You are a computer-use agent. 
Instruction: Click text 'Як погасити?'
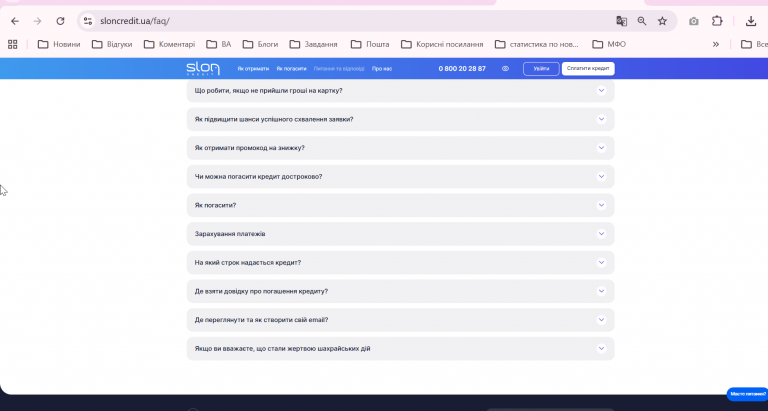(x=215, y=205)
